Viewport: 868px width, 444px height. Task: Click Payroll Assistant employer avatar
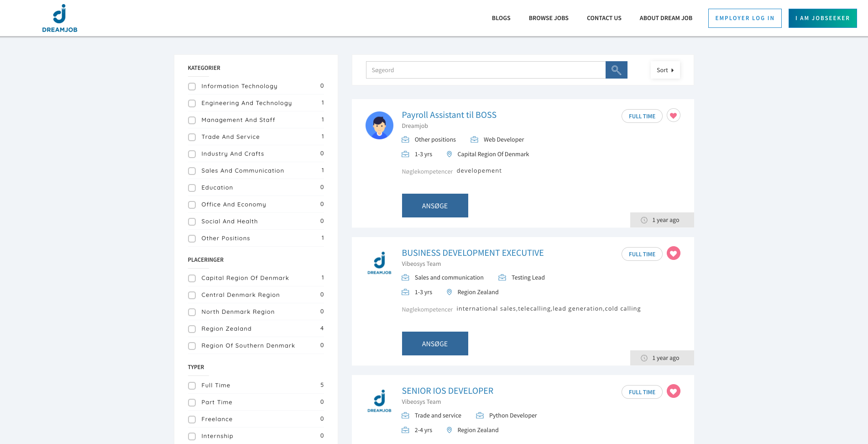tap(379, 125)
